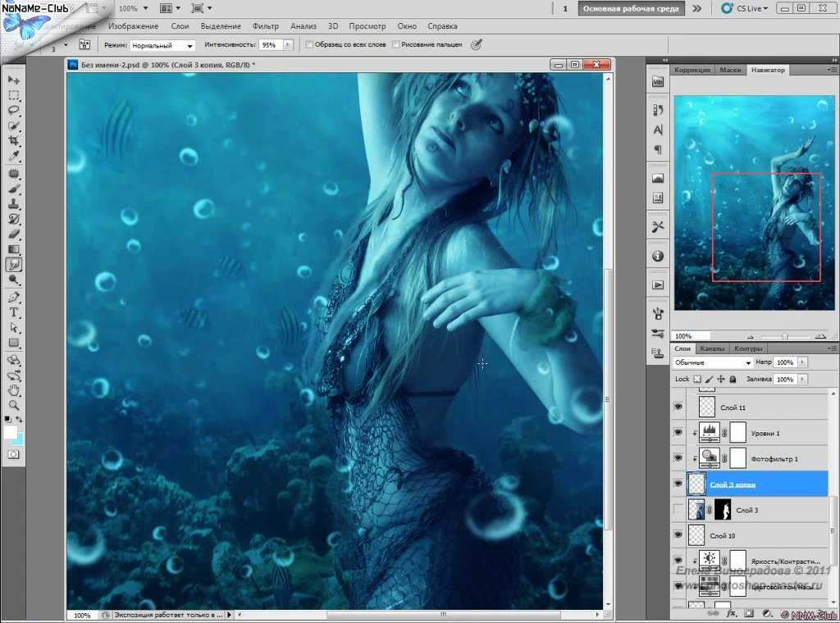Open the Actions panel icon

[x=658, y=285]
